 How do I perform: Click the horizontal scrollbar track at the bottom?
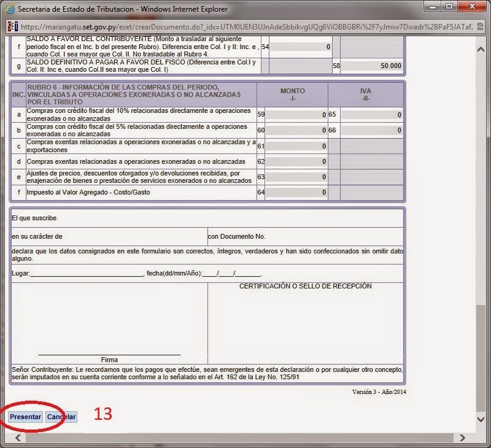(x=245, y=438)
